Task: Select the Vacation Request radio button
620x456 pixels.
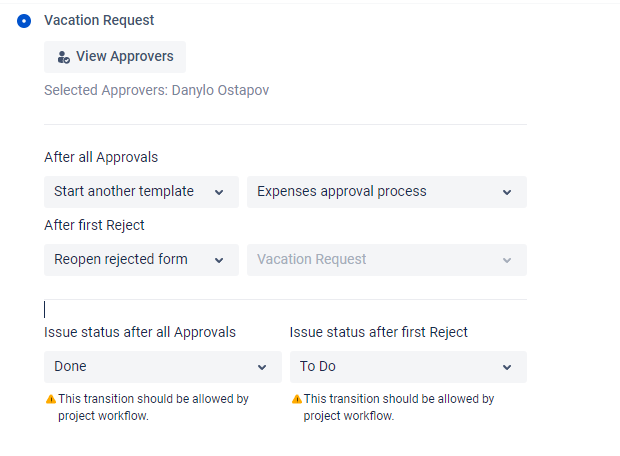Action: tap(24, 20)
